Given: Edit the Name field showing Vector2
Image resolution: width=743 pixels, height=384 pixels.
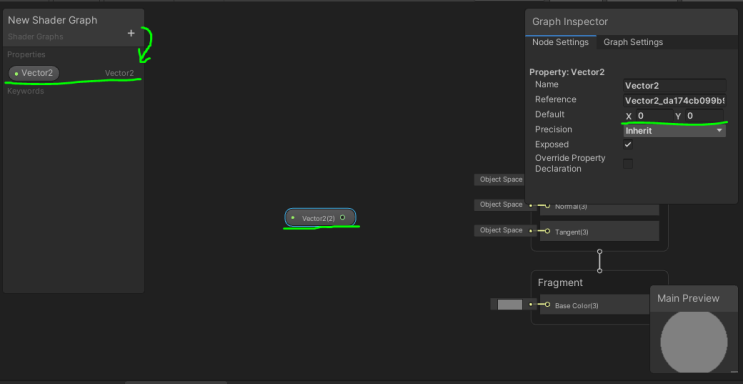Looking at the screenshot, I should tap(675, 86).
